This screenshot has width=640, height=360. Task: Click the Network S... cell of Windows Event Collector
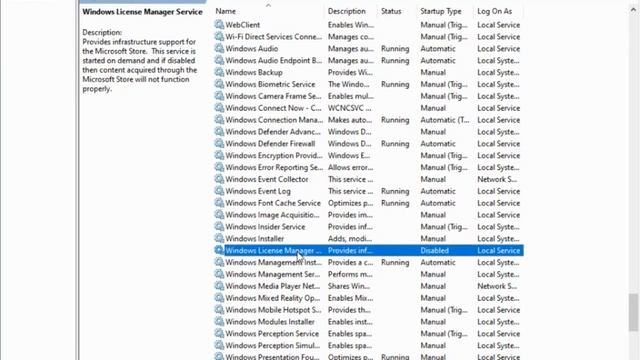tap(497, 179)
